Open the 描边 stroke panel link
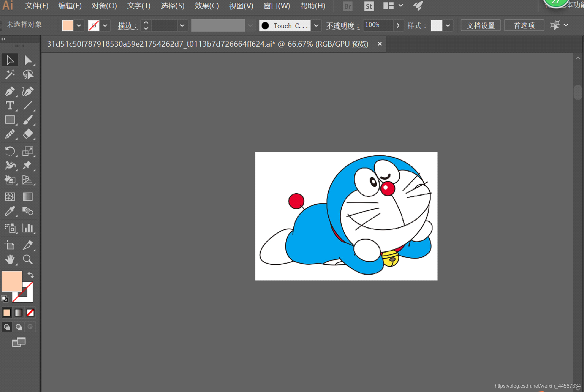Image resolution: width=584 pixels, height=392 pixels. click(x=127, y=26)
